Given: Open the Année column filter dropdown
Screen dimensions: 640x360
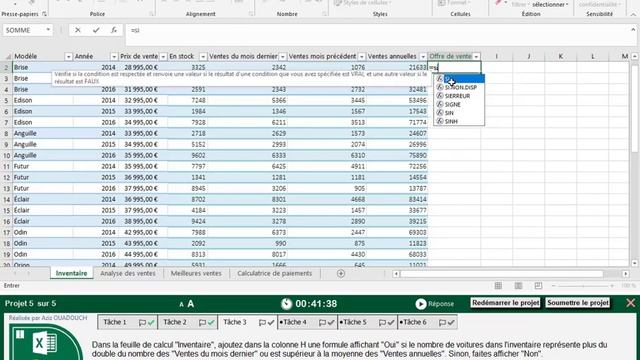Looking at the screenshot, I should pos(114,57).
